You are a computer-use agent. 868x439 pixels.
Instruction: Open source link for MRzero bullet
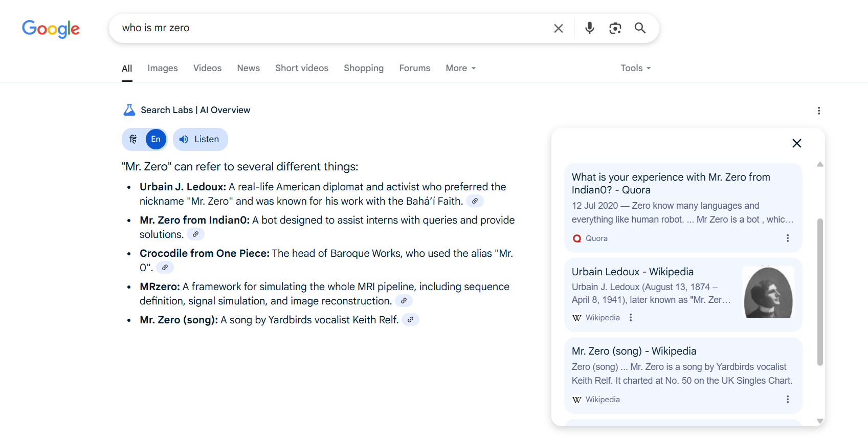click(404, 301)
